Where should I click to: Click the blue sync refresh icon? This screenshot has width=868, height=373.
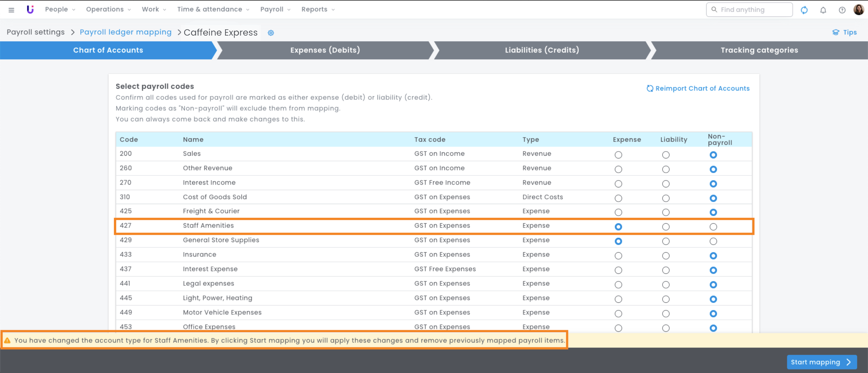point(804,10)
